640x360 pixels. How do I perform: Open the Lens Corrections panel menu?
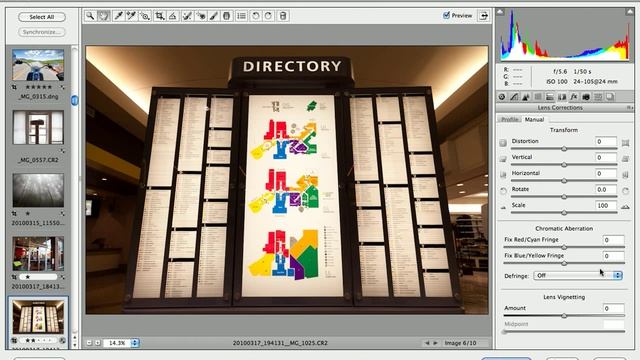pyautogui.click(x=629, y=108)
